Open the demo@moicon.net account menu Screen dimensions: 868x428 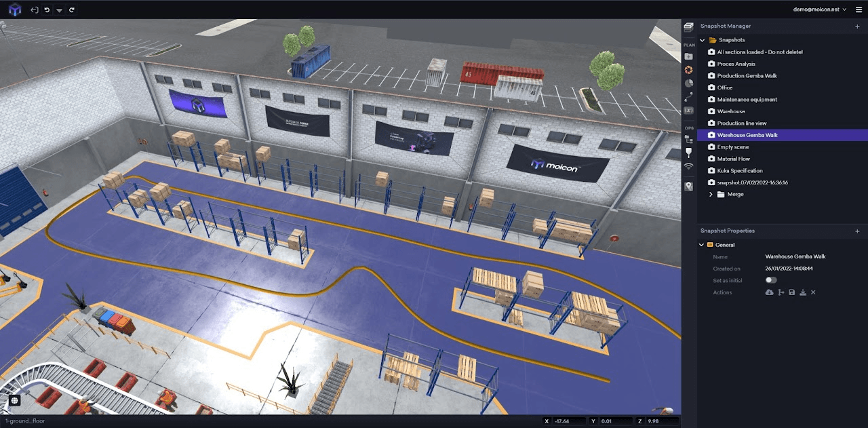tap(819, 9)
